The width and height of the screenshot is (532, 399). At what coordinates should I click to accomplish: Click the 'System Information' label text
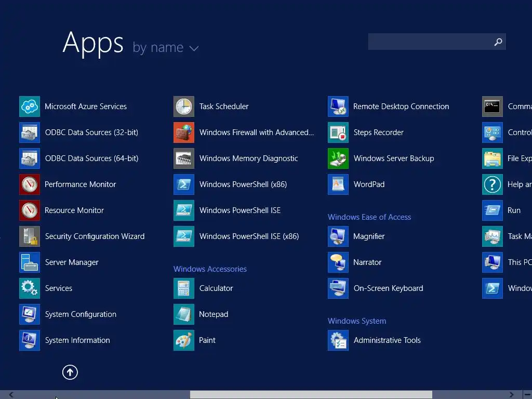pyautogui.click(x=78, y=340)
